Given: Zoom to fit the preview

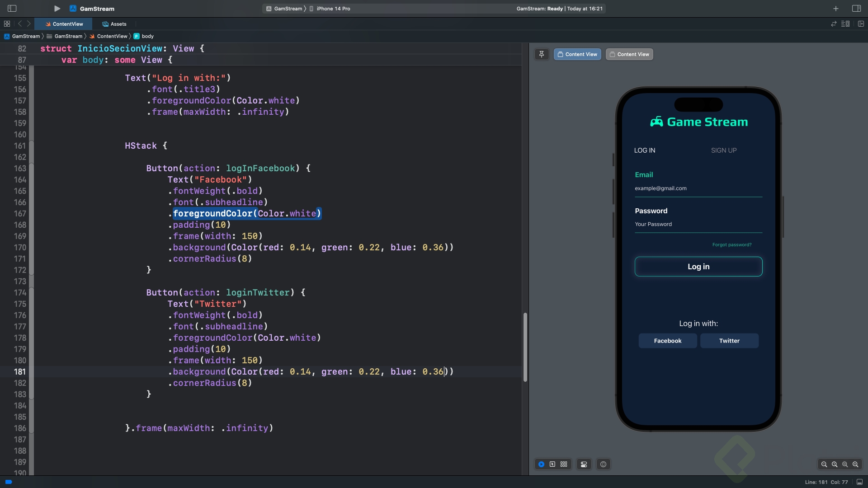Looking at the screenshot, I should tap(845, 464).
